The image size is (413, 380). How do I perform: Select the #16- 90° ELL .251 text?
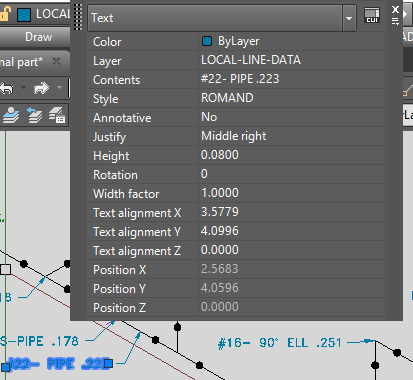280,343
